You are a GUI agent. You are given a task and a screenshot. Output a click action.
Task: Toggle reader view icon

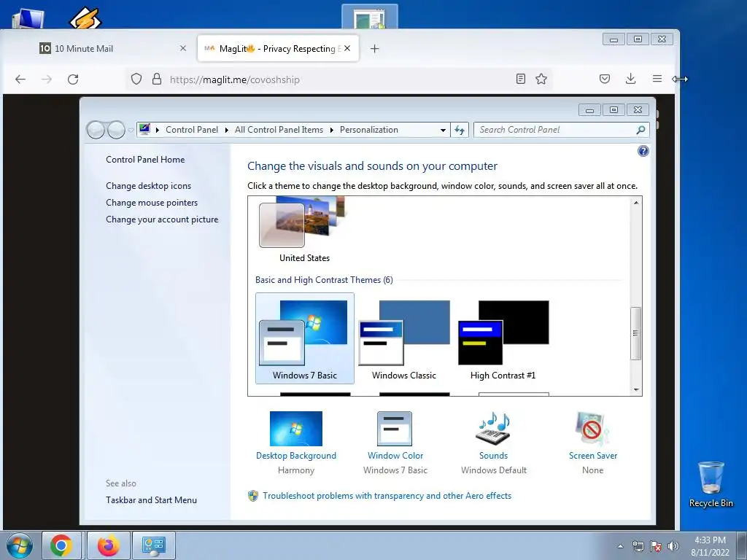(521, 79)
